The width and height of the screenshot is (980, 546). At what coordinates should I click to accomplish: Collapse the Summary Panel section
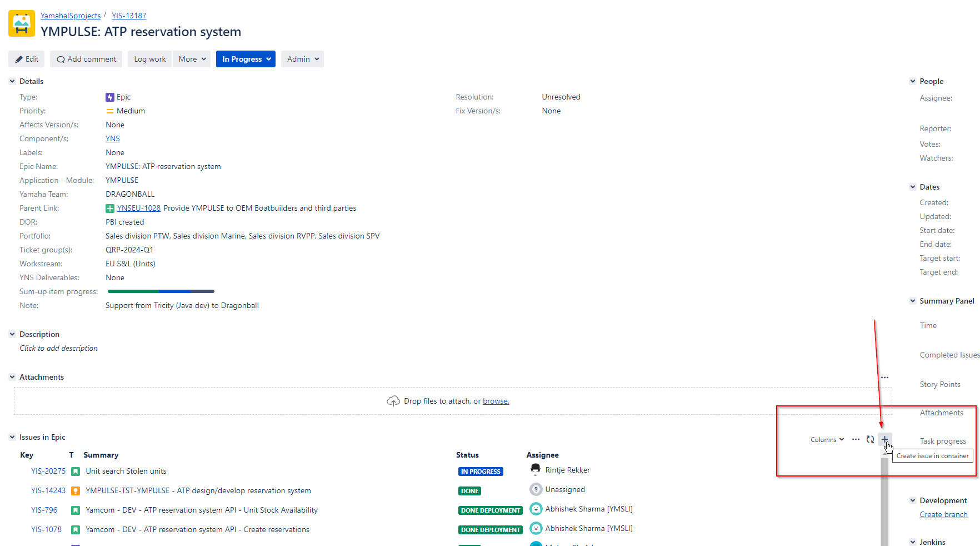point(912,301)
